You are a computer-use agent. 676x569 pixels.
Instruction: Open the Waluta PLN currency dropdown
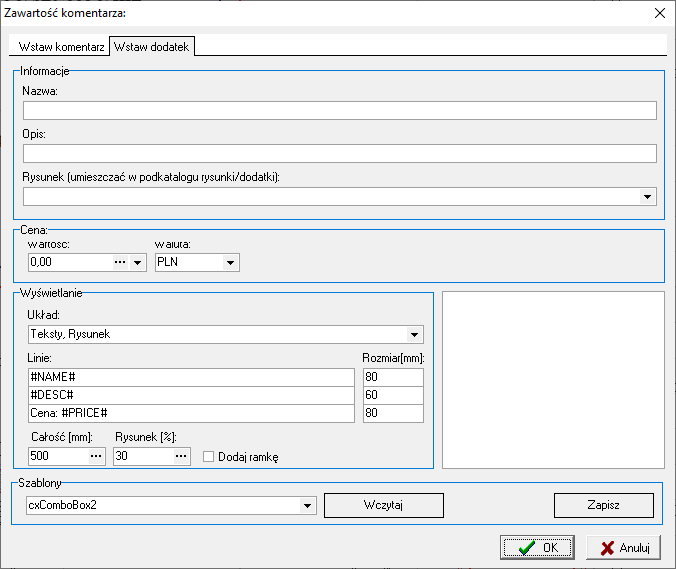(x=231, y=262)
